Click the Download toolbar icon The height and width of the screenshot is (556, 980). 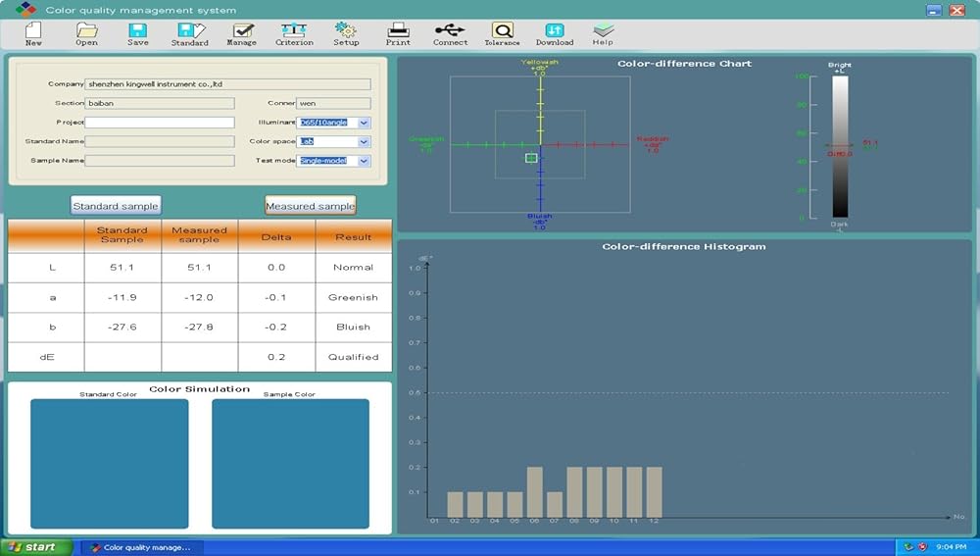tap(555, 32)
